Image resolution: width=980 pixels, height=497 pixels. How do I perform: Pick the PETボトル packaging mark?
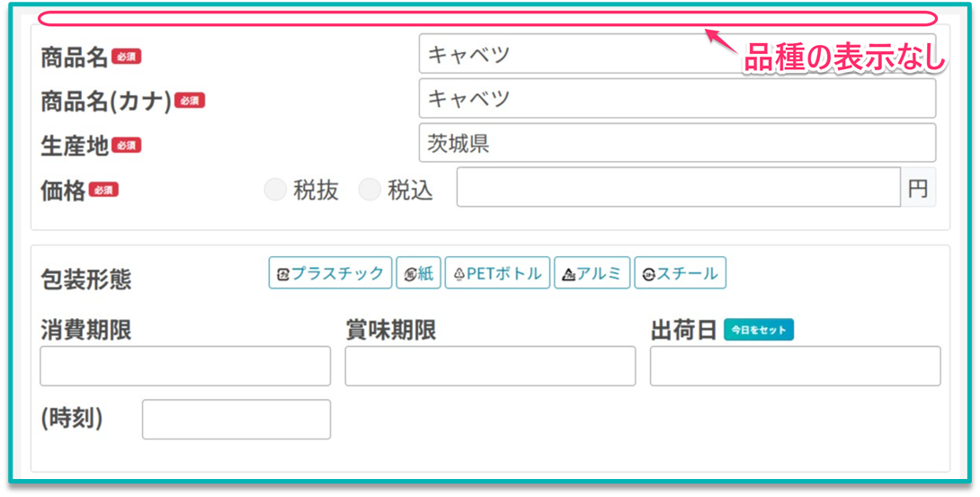[497, 273]
